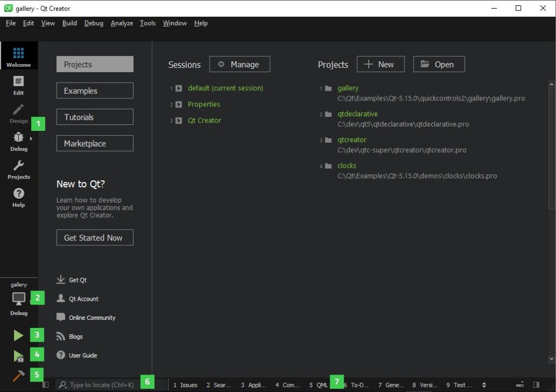
Task: Run the gallery project with the green play icon
Action: 18,335
